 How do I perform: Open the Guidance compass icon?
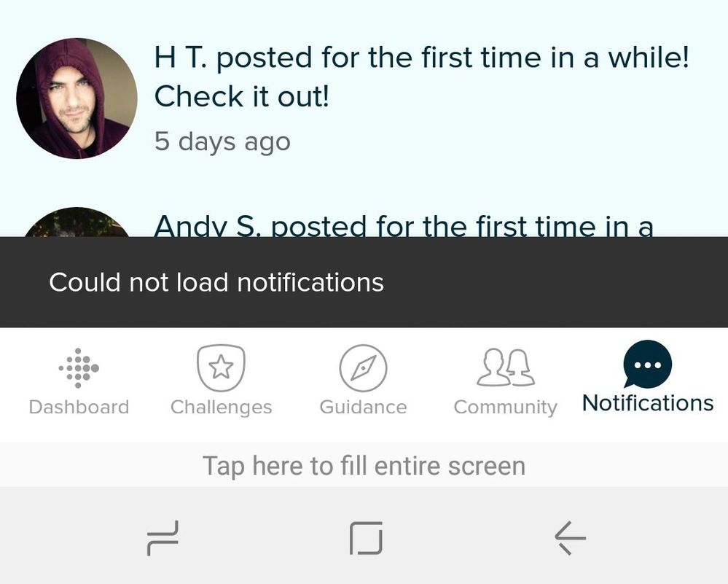[363, 368]
